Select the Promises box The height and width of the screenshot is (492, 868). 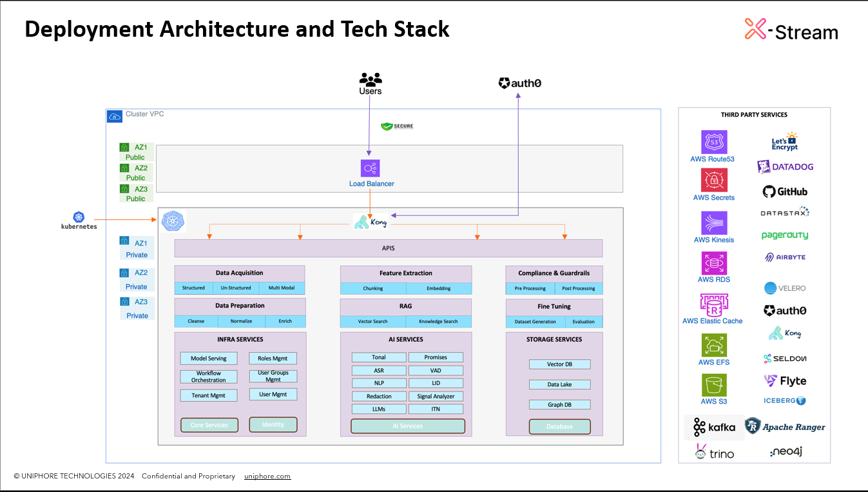point(436,357)
